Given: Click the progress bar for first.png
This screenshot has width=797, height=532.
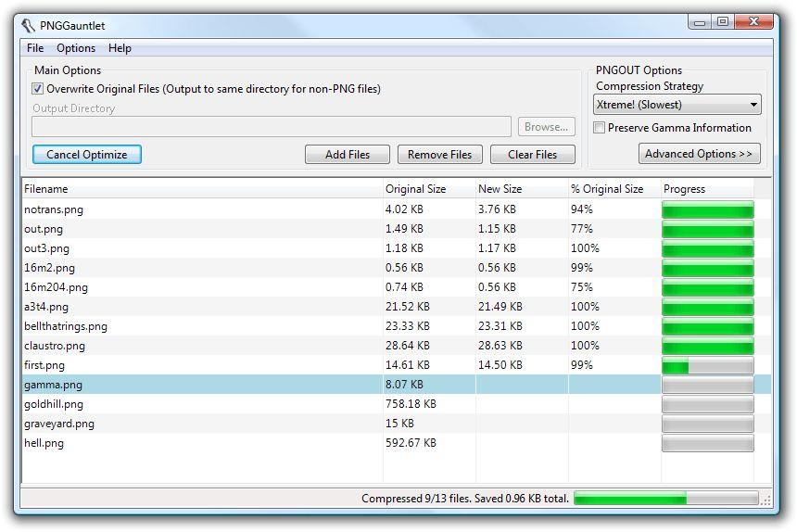Looking at the screenshot, I should pyautogui.click(x=707, y=365).
